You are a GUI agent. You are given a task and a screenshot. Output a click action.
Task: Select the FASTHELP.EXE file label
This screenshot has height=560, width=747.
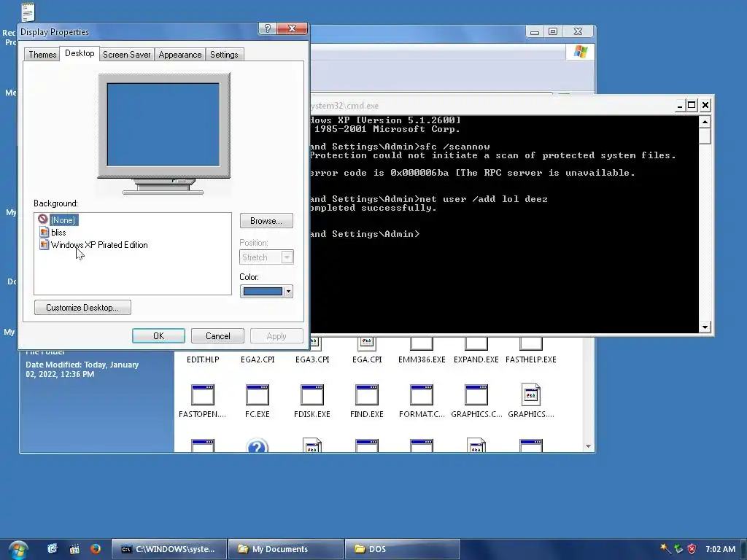coord(531,359)
